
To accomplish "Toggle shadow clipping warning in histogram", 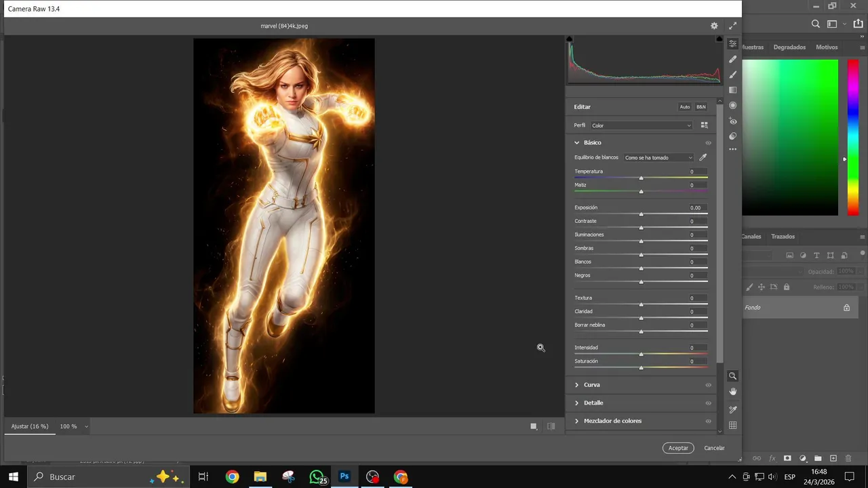I will 570,39.
